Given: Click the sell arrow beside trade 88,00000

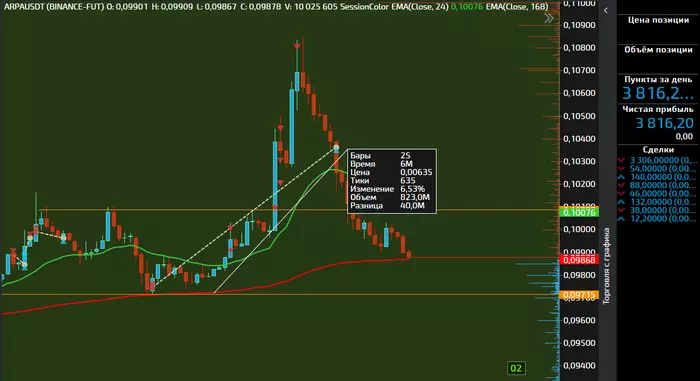Looking at the screenshot, I should pyautogui.click(x=621, y=185).
